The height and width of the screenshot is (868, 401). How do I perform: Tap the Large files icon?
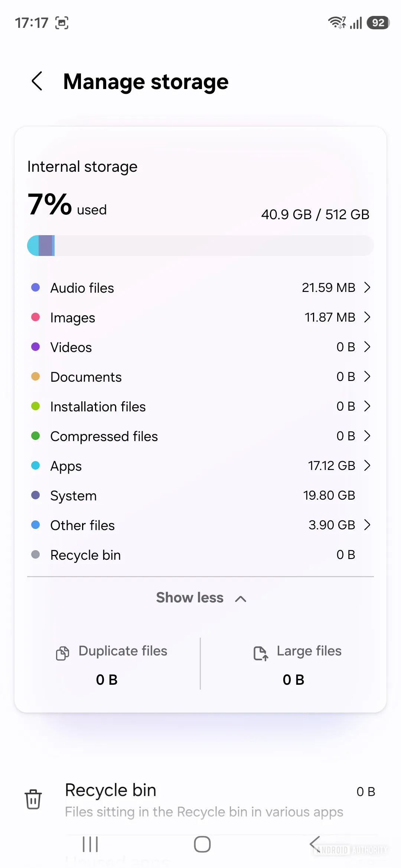click(260, 653)
